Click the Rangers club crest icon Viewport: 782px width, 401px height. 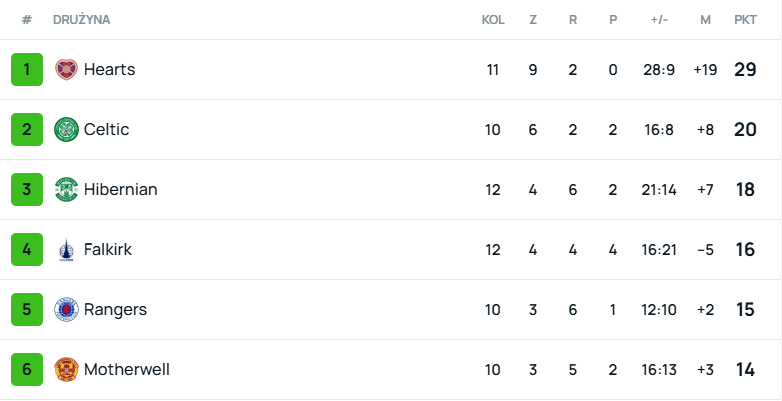(66, 310)
